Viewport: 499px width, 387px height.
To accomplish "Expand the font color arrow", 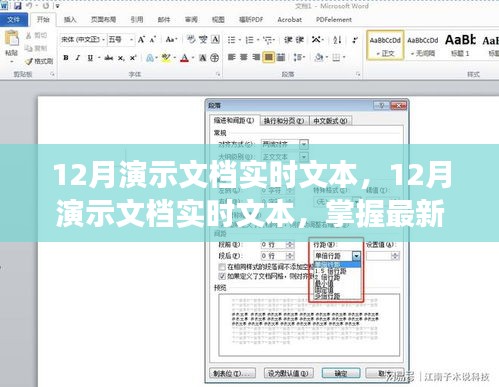I will [193, 58].
